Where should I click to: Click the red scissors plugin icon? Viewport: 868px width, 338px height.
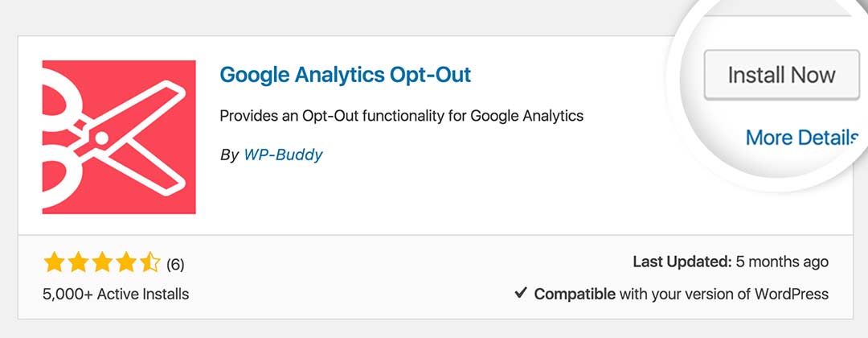pos(119,138)
